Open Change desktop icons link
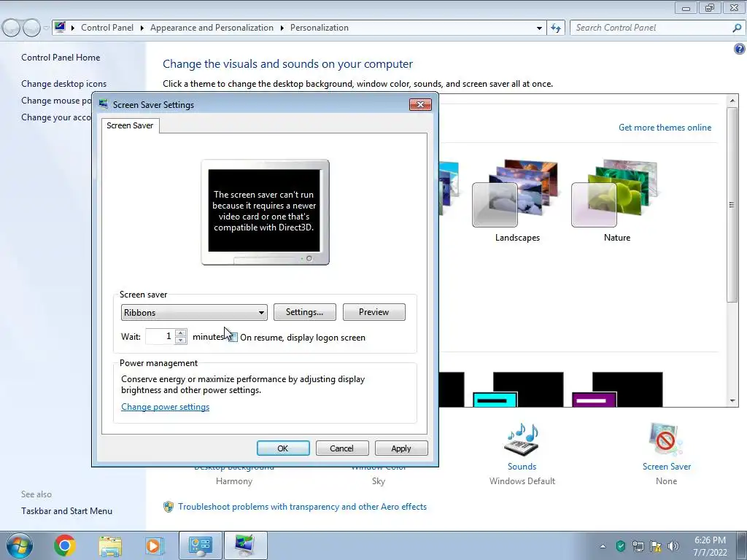Screen dimensions: 747x560 [x=64, y=84]
